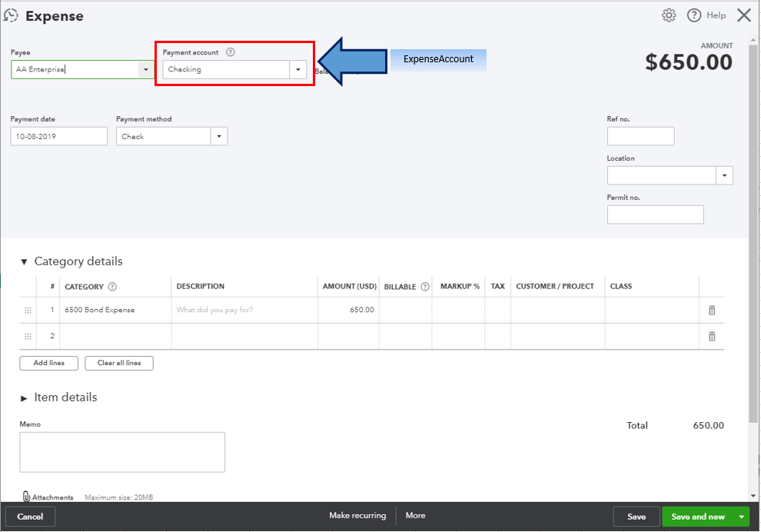Click the Location input field
Image resolution: width=761 pixels, height=532 pixels.
662,175
